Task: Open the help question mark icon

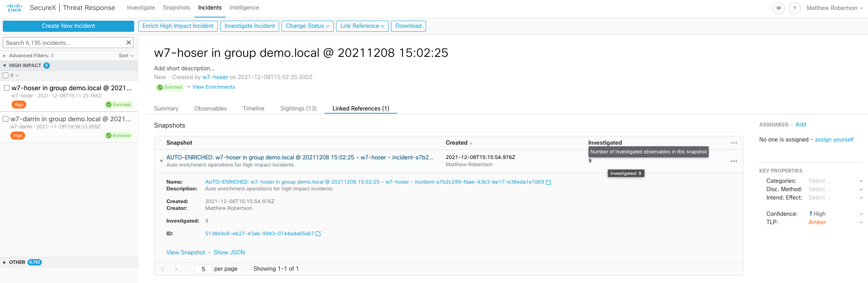Action: point(794,8)
